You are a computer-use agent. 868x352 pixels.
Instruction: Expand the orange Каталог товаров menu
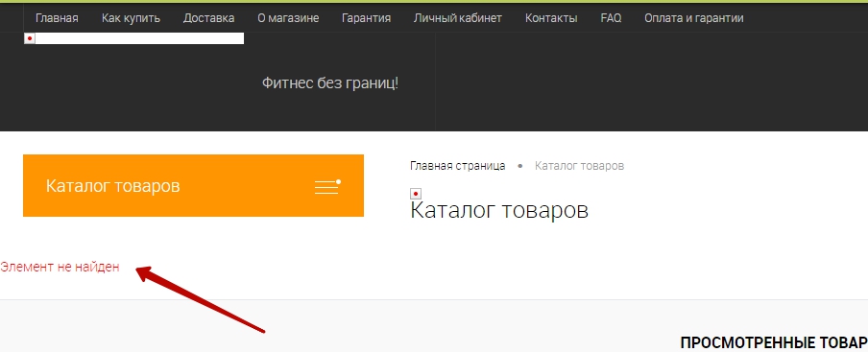tap(193, 186)
